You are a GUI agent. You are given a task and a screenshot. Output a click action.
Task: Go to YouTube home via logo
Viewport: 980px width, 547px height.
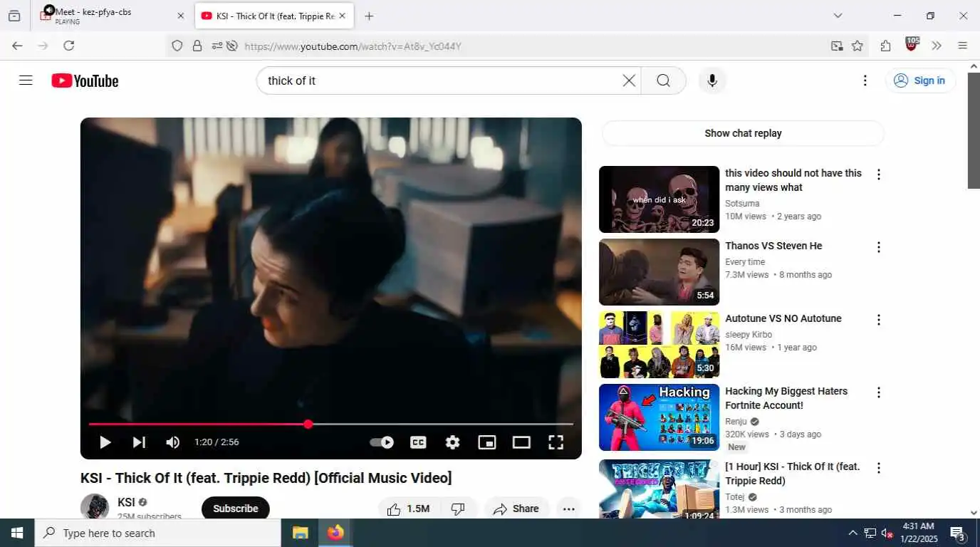pyautogui.click(x=85, y=80)
